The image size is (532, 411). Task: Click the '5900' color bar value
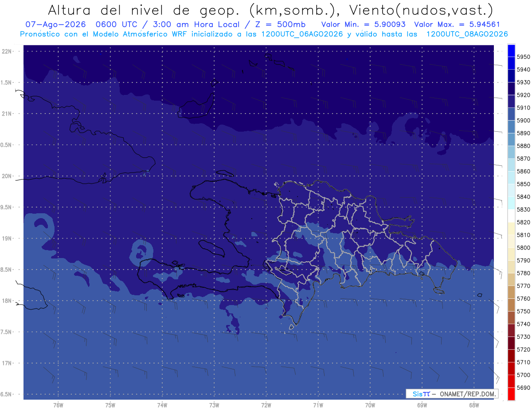[523, 121]
